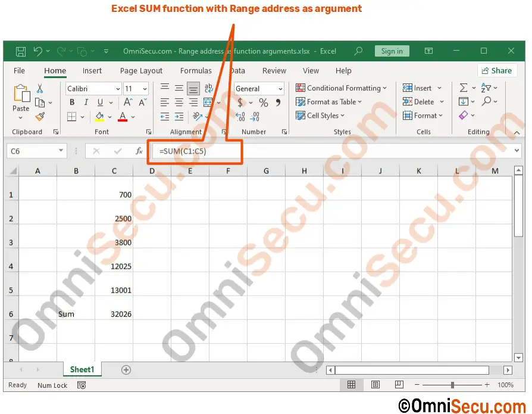The width and height of the screenshot is (532, 414).
Task: Click the Share button
Action: click(497, 70)
